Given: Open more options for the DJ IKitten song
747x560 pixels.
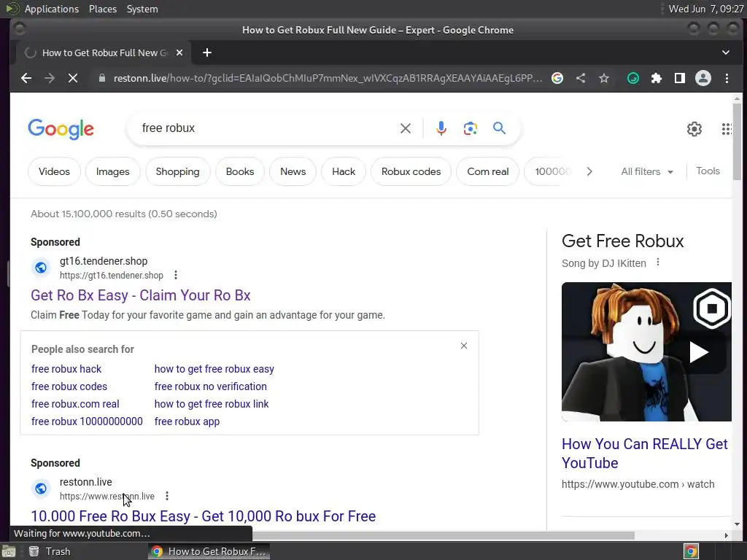Looking at the screenshot, I should (x=658, y=262).
